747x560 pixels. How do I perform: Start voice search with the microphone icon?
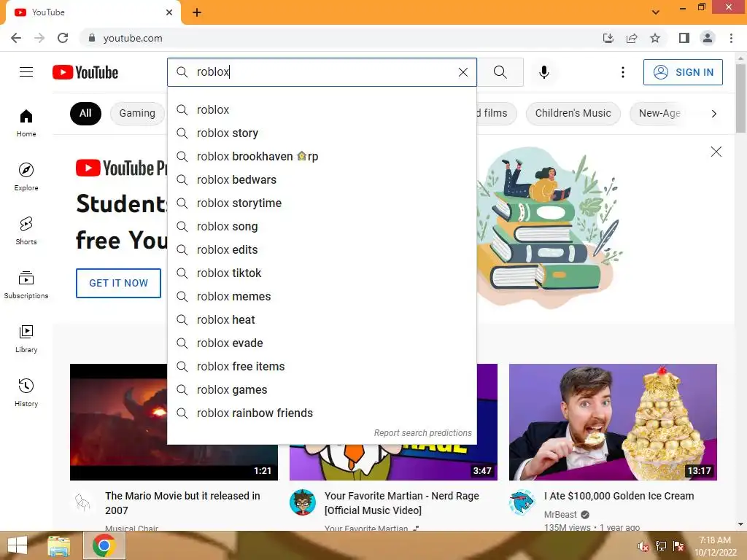(x=544, y=72)
